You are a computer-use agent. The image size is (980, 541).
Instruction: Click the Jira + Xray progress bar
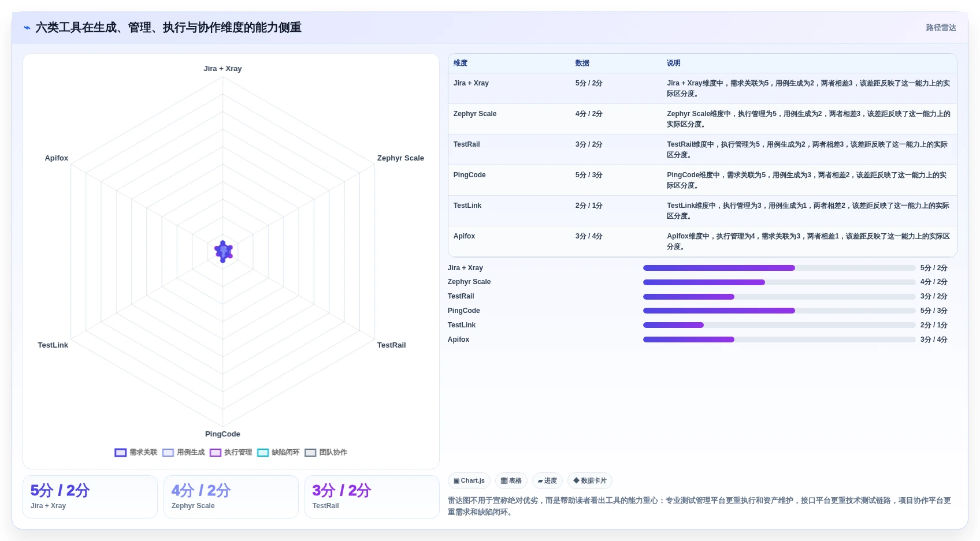point(779,268)
